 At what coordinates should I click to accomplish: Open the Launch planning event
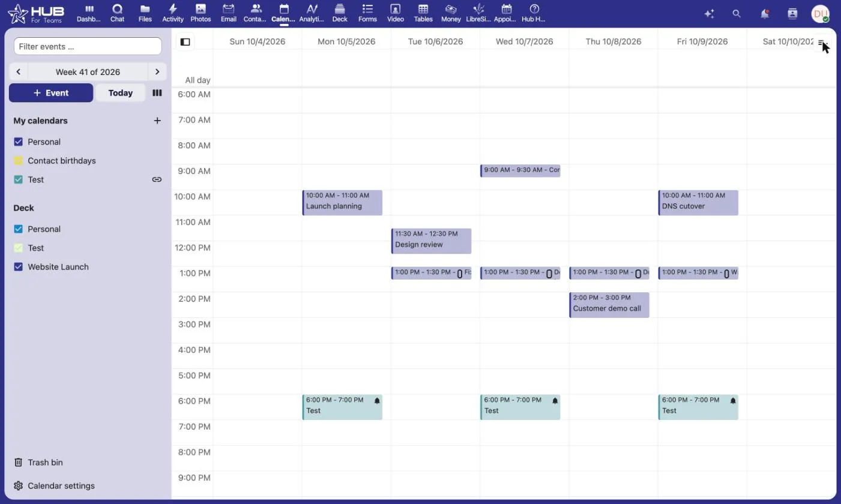coord(342,203)
